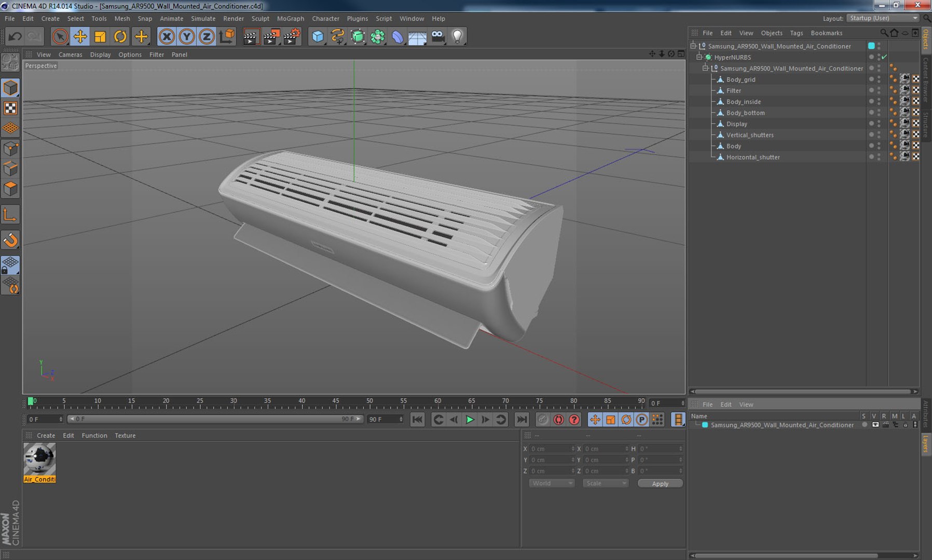Image resolution: width=932 pixels, height=560 pixels.
Task: Open the World coordinate system dropdown
Action: coord(552,483)
